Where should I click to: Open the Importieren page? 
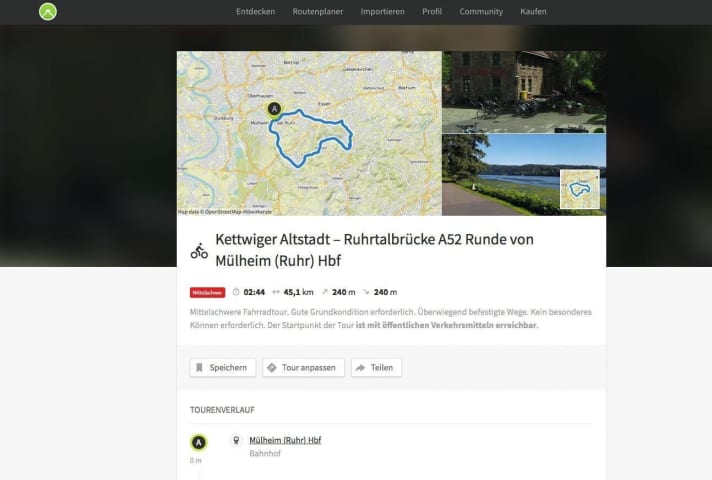pyautogui.click(x=383, y=12)
